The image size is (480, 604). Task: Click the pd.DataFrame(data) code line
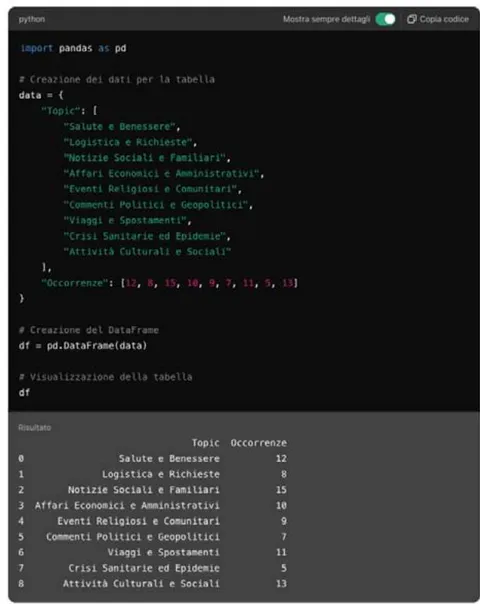click(x=83, y=346)
